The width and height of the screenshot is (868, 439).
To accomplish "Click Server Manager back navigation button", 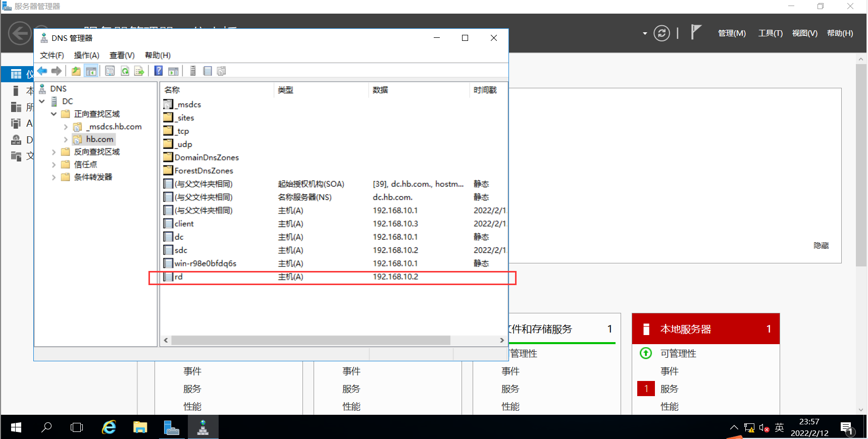I will tap(20, 33).
